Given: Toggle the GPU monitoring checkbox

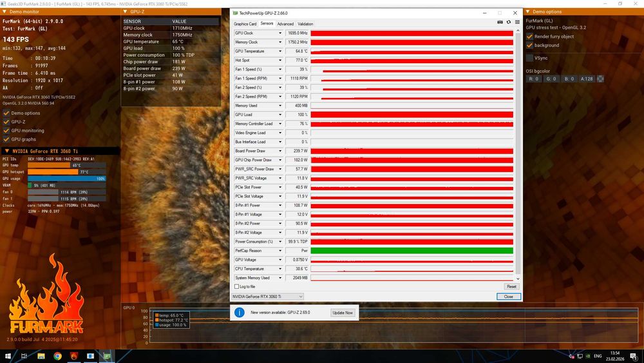Looking at the screenshot, I should pos(6,130).
